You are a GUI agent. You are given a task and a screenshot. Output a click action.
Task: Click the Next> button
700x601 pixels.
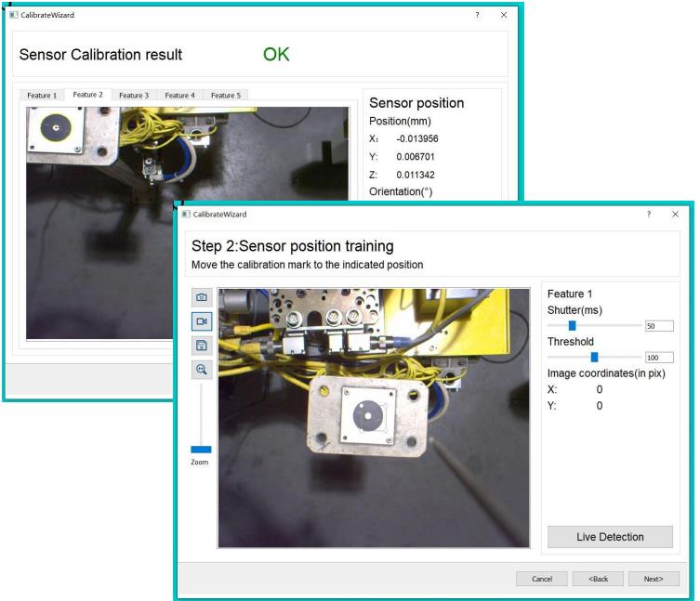coord(654,579)
